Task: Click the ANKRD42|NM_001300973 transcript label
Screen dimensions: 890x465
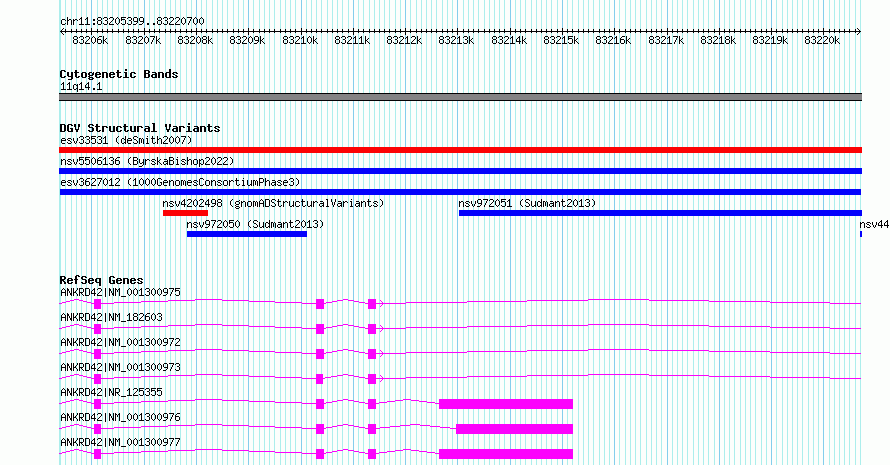Action: click(x=120, y=367)
